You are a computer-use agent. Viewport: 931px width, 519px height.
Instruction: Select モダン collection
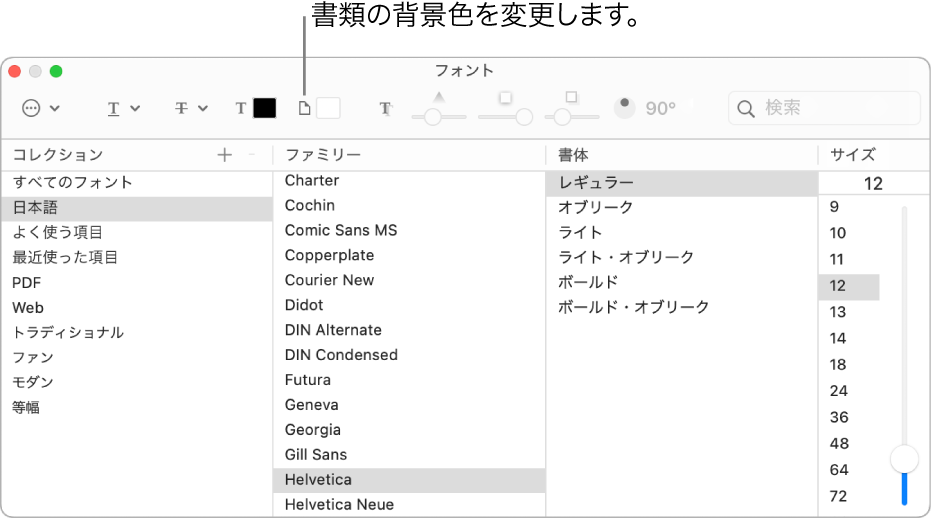click(137, 382)
